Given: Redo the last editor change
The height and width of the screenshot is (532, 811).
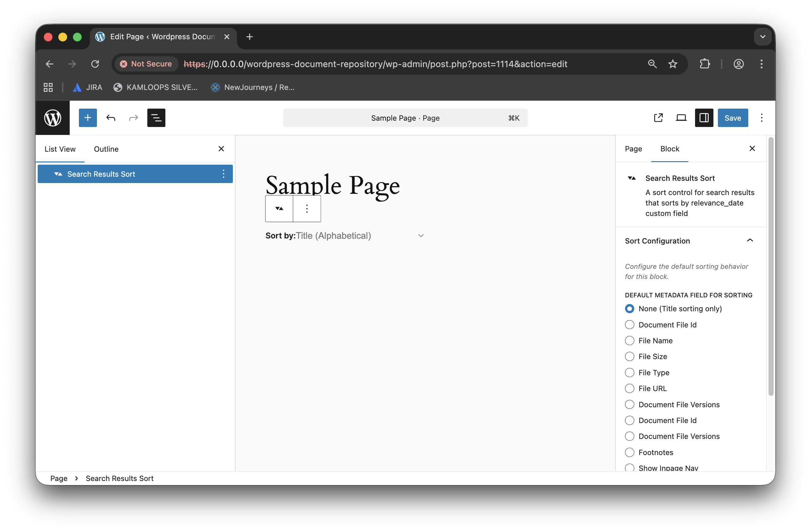Looking at the screenshot, I should [x=133, y=118].
